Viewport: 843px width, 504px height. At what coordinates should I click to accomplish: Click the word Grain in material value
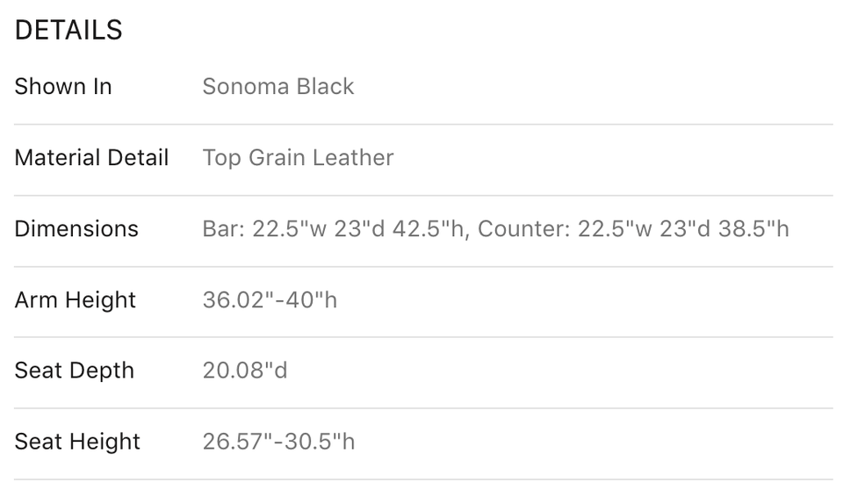(x=277, y=158)
